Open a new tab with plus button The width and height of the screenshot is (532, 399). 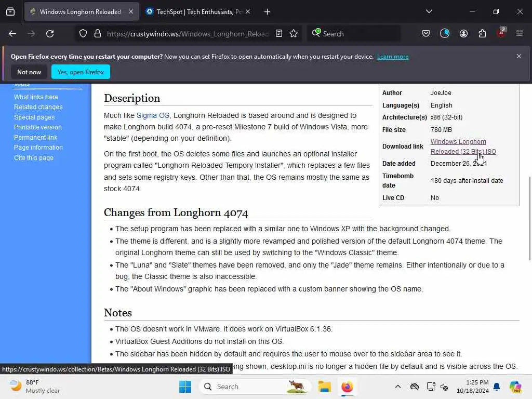[268, 12]
